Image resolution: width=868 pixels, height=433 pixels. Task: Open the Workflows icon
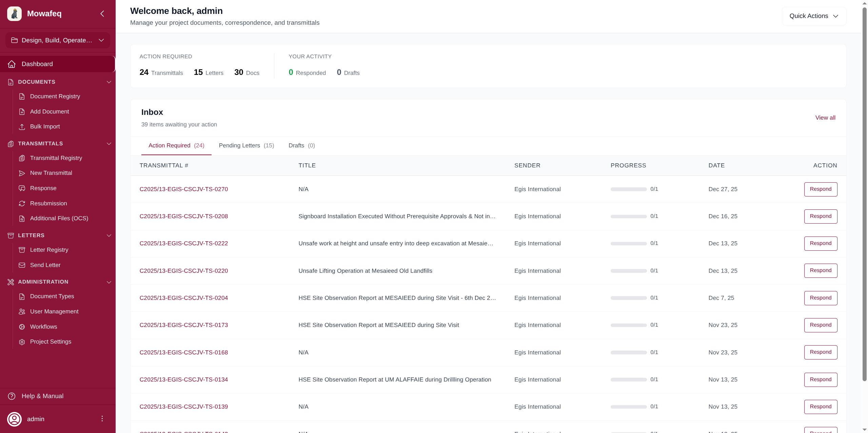coord(22,327)
